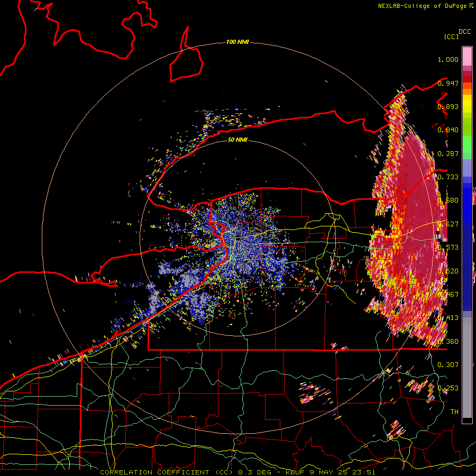Screen dimensions: 476x476
Task: Click the TH label on the legend
Action: pyautogui.click(x=454, y=412)
